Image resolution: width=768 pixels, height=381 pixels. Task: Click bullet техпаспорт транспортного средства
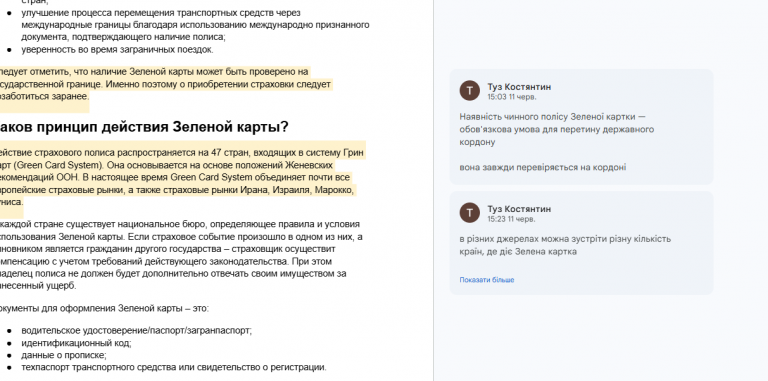174,367
